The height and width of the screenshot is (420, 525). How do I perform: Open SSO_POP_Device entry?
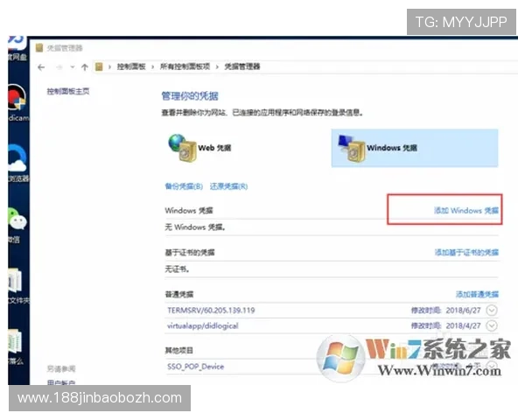[x=195, y=367]
